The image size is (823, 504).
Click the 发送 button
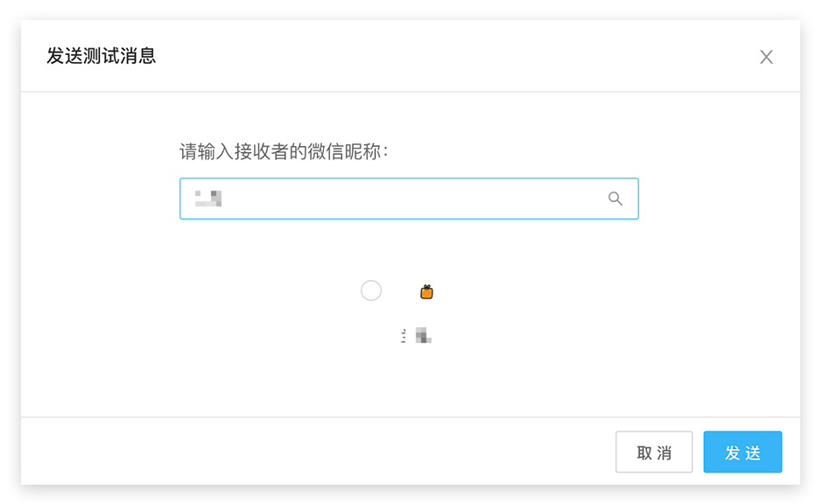coord(742,452)
